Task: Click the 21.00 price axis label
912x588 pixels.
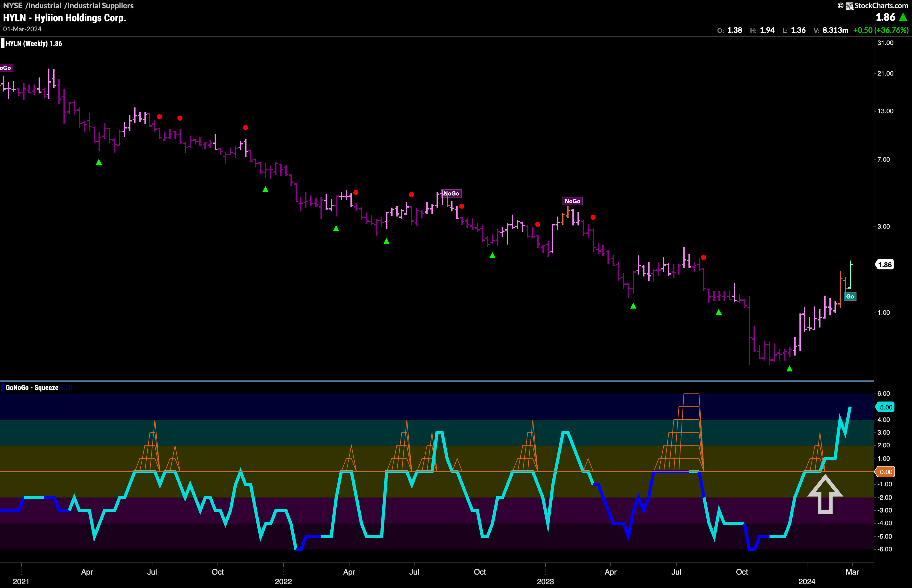Action: (x=885, y=73)
